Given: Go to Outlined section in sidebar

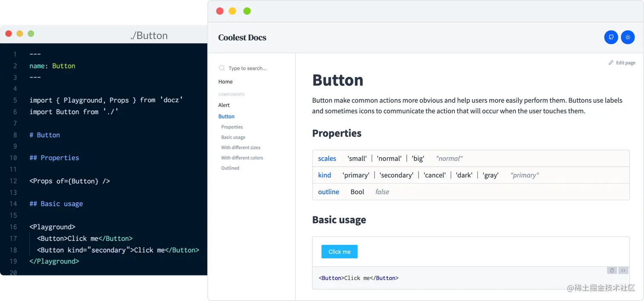Looking at the screenshot, I should tap(230, 168).
